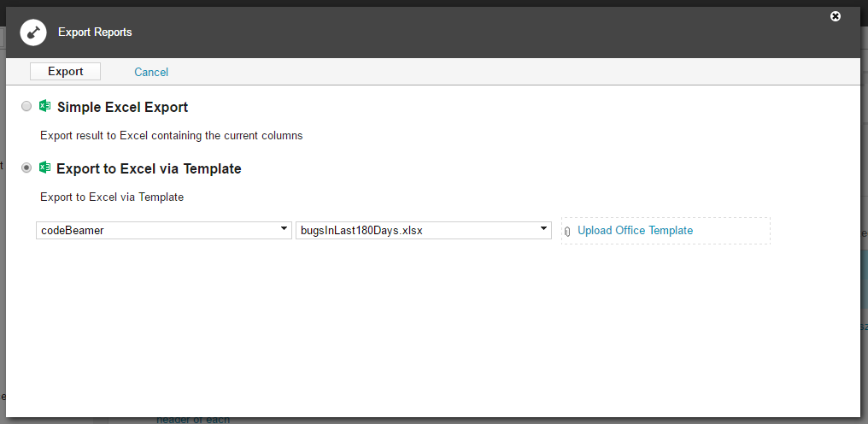
Task: Click the Export Reports dialog title text
Action: [x=95, y=32]
